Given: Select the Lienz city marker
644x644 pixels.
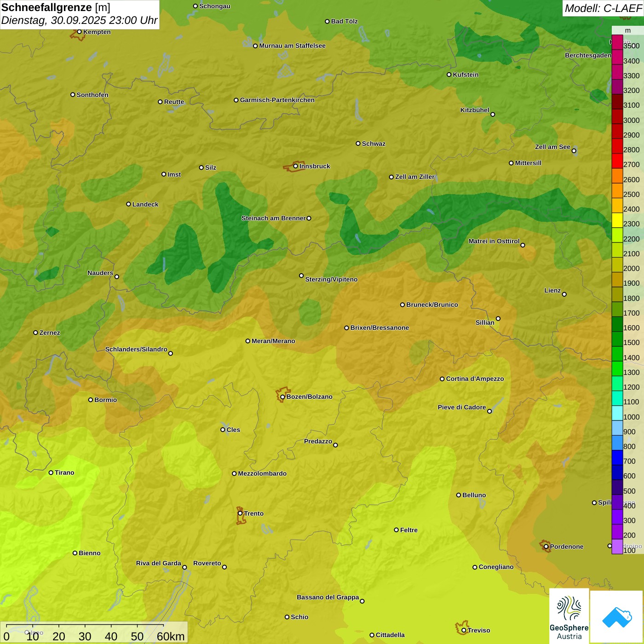Looking at the screenshot, I should click(564, 294).
